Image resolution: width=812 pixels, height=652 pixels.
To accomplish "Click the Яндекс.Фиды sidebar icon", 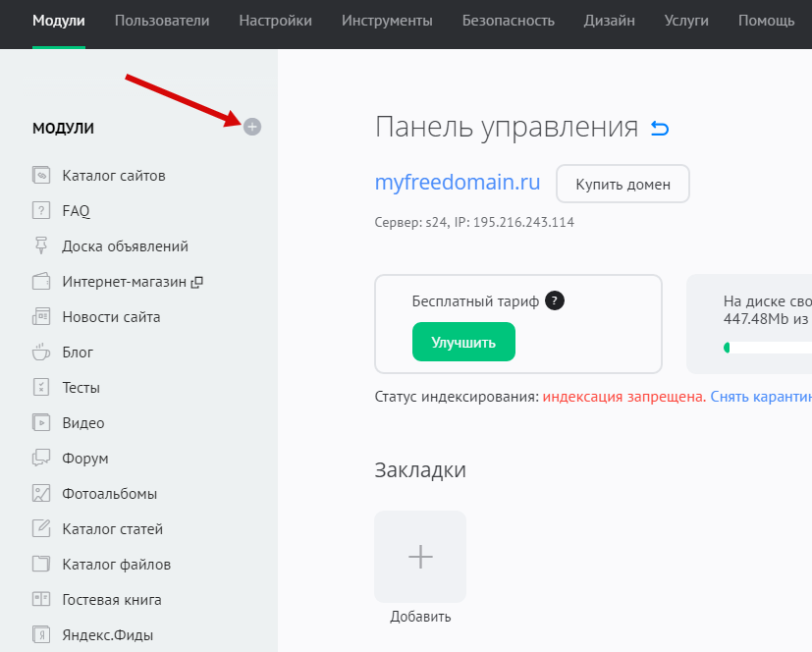I will click(x=41, y=635).
